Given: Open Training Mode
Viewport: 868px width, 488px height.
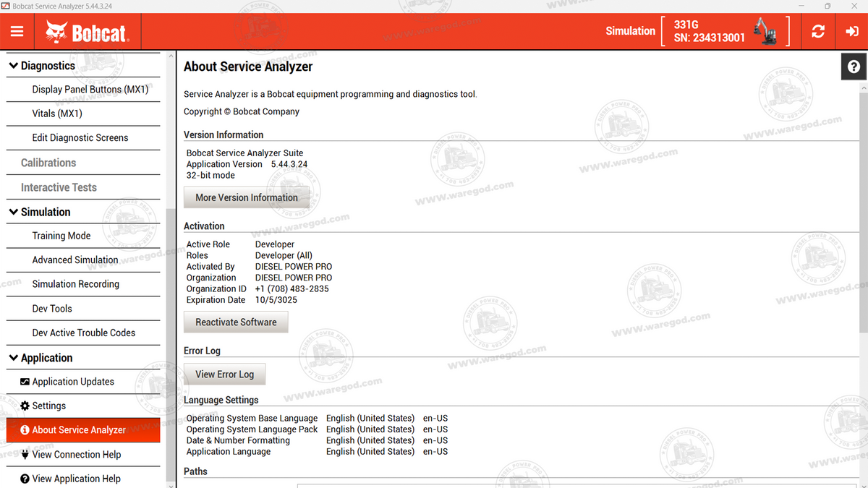Looking at the screenshot, I should click(83, 236).
